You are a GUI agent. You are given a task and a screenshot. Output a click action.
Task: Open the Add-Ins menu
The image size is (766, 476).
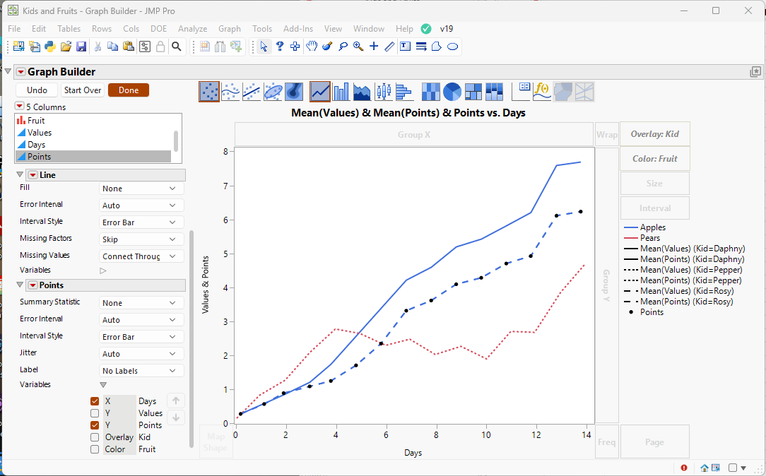click(x=298, y=29)
